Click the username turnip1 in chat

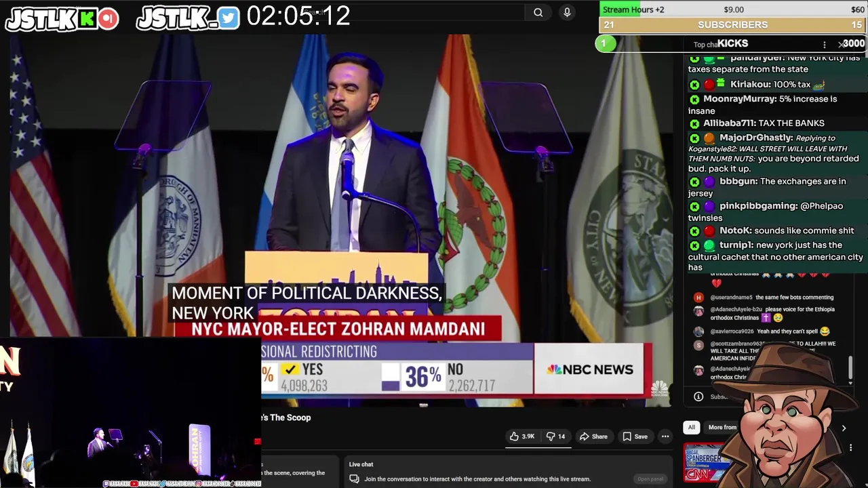pos(736,245)
